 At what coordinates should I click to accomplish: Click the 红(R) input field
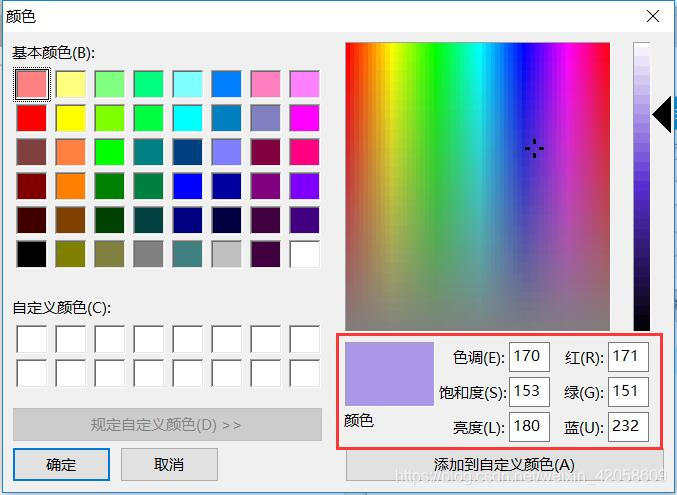coord(628,357)
